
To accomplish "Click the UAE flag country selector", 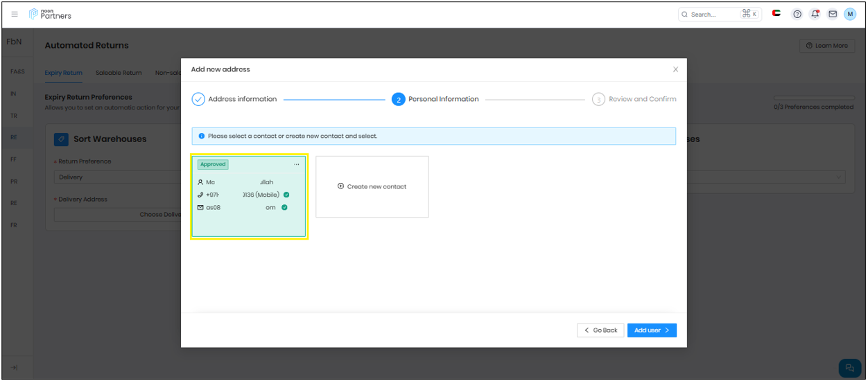I will coord(776,14).
